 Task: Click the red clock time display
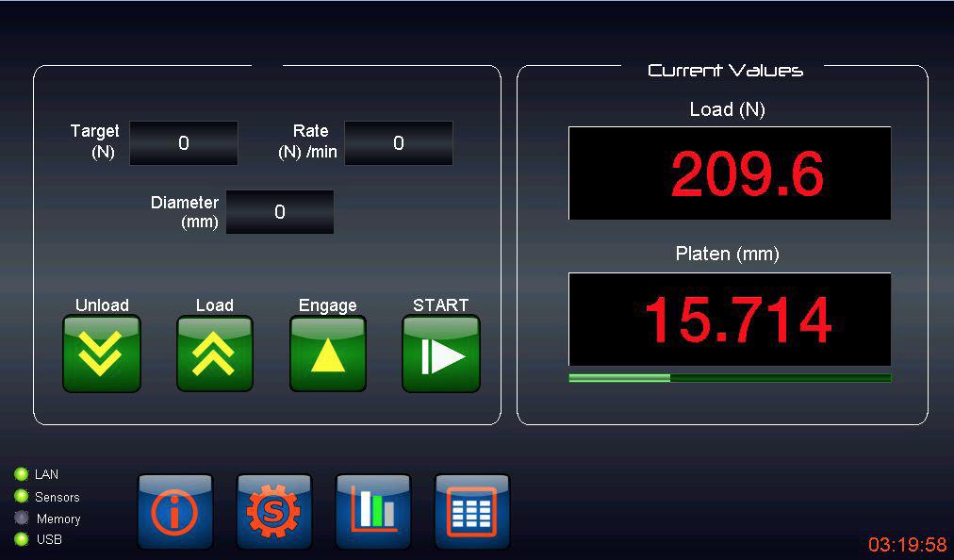tap(907, 545)
